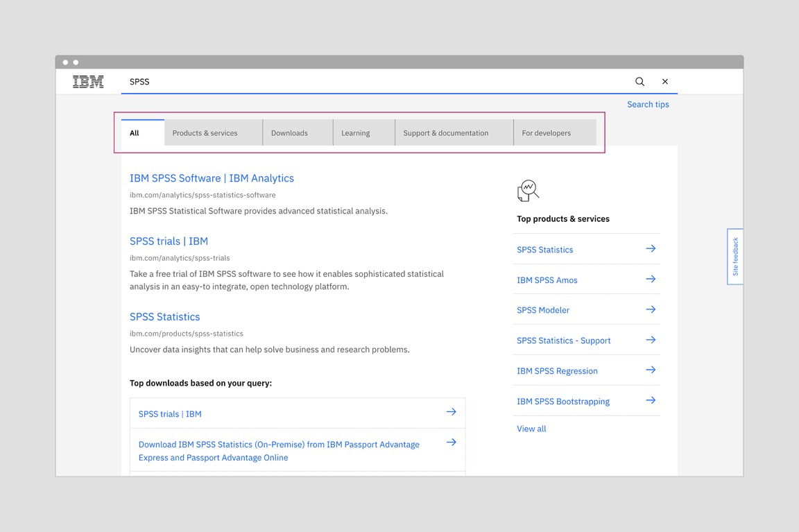The width and height of the screenshot is (799, 532).
Task: Click the arrow next to IBM SPSS Bootstrapping
Action: pyautogui.click(x=650, y=401)
